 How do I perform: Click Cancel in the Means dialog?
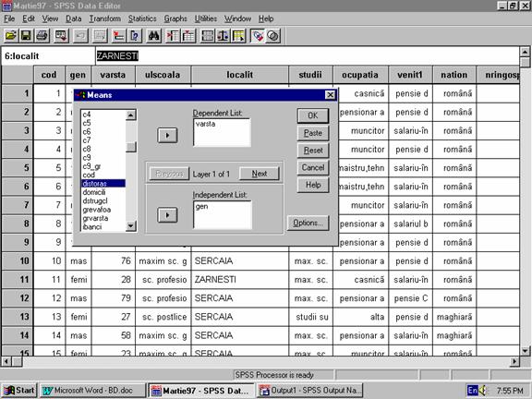313,167
